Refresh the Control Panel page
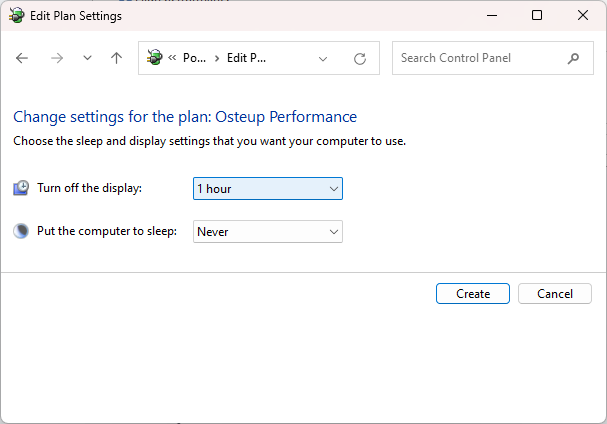Viewport: 607px width, 424px height. (360, 58)
